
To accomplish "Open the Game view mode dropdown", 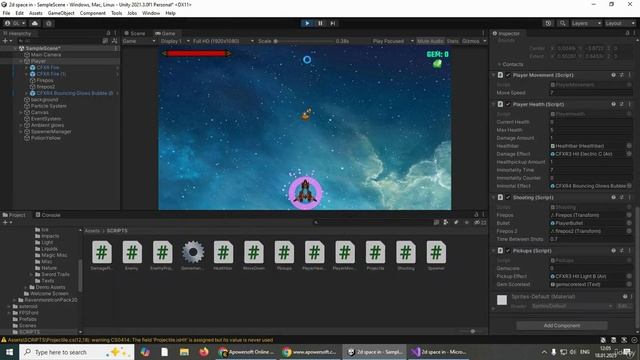I will (x=139, y=41).
